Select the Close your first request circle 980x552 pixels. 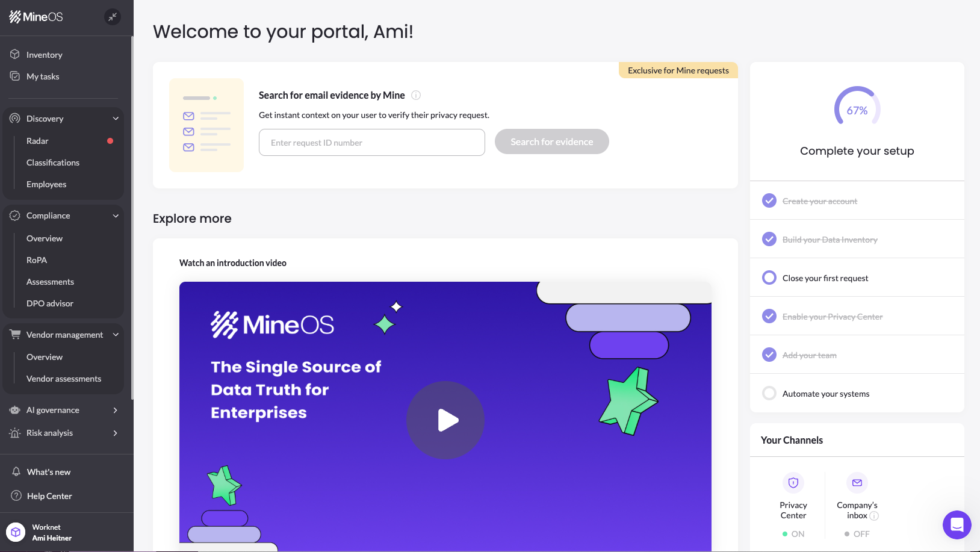(769, 278)
